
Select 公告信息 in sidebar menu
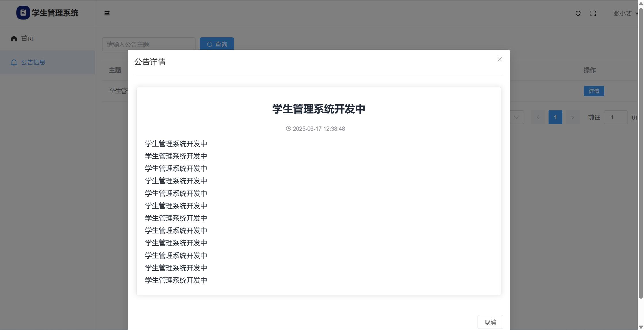point(33,62)
